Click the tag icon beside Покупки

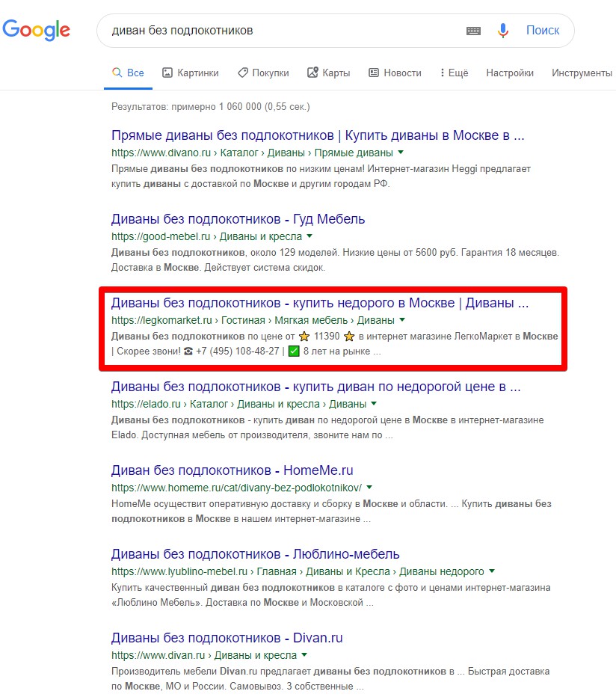click(x=243, y=73)
